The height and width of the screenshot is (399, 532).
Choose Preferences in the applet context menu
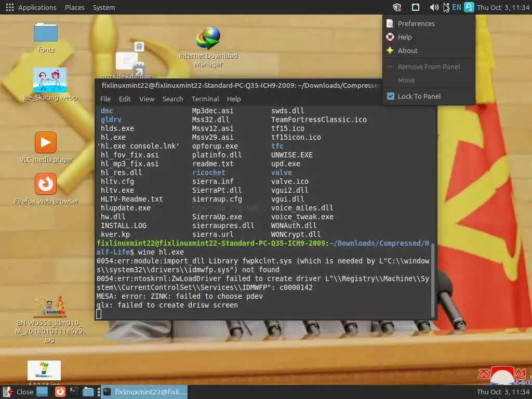429,23
